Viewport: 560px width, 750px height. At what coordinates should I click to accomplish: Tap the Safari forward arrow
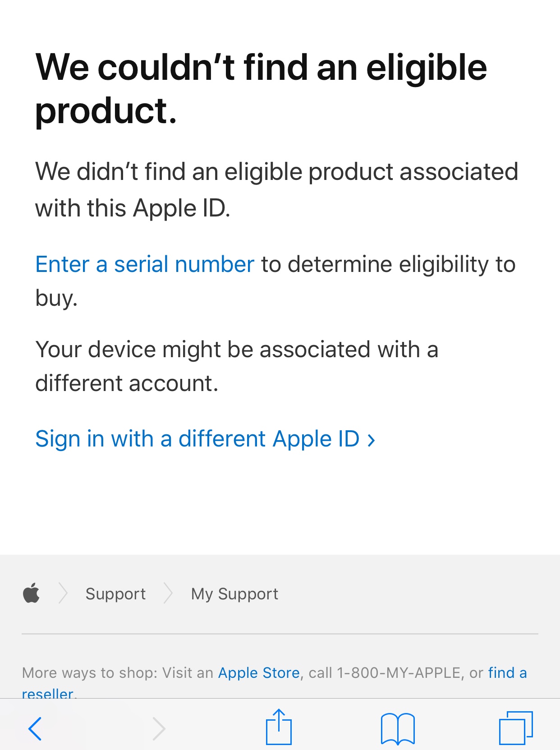[159, 728]
